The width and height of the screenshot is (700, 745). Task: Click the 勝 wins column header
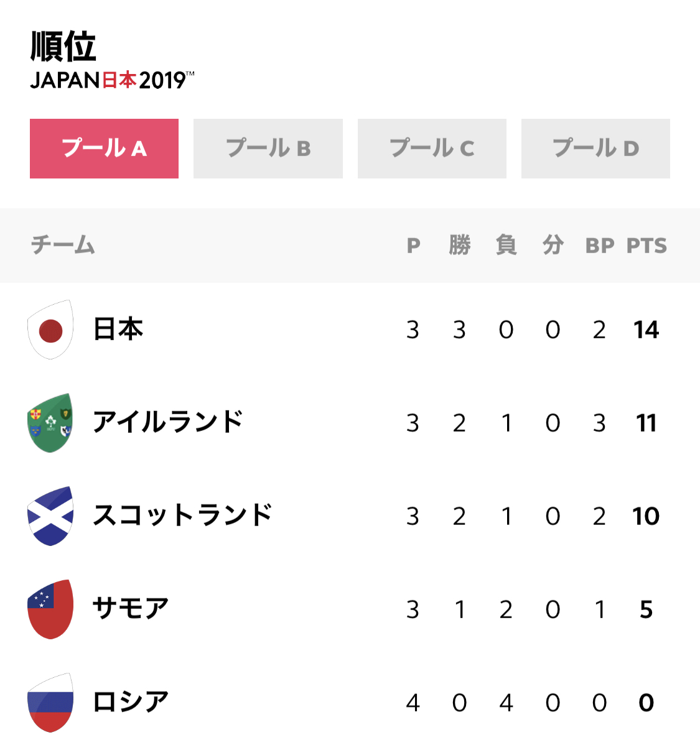point(460,245)
